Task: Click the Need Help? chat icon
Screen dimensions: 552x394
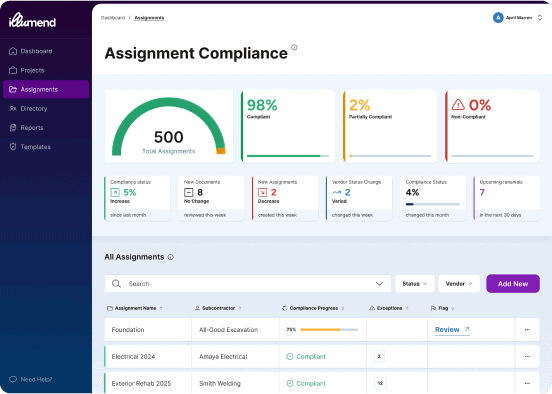Action: click(x=13, y=380)
